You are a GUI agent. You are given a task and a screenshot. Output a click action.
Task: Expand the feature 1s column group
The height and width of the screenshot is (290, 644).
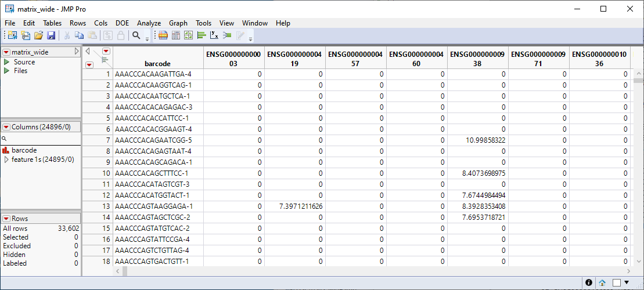(x=6, y=159)
